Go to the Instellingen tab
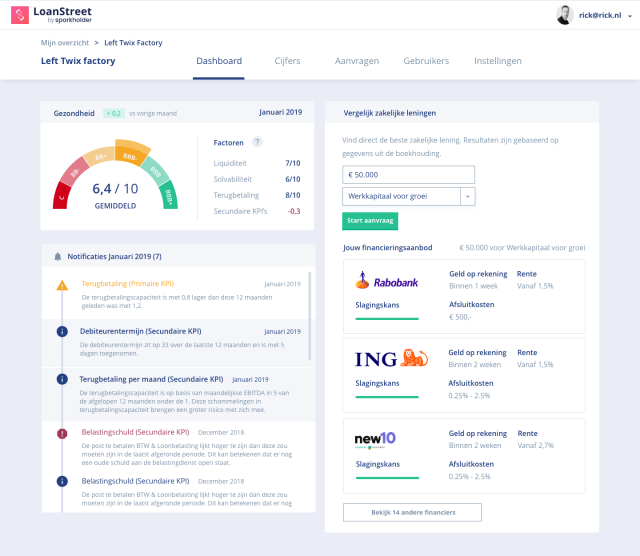 click(498, 61)
